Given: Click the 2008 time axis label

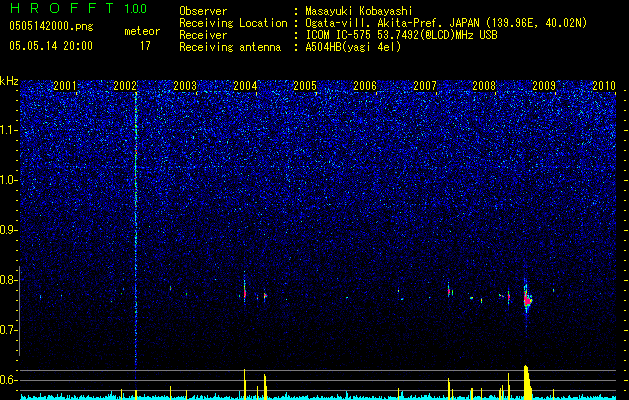Looking at the screenshot, I should [x=484, y=85].
